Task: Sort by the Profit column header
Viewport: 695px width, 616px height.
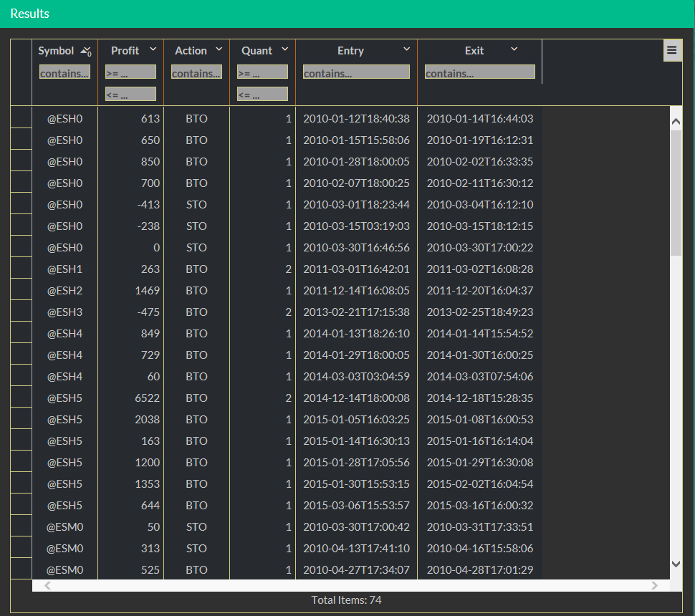Action: (x=125, y=51)
